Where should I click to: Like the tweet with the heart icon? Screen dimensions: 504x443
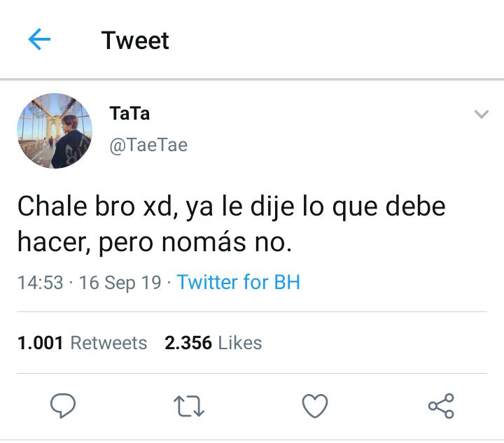315,406
